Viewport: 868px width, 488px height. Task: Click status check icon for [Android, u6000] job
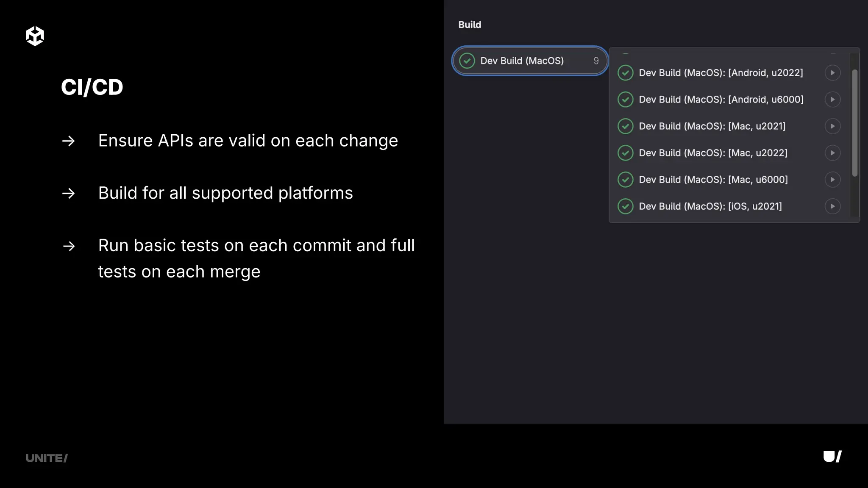626,100
